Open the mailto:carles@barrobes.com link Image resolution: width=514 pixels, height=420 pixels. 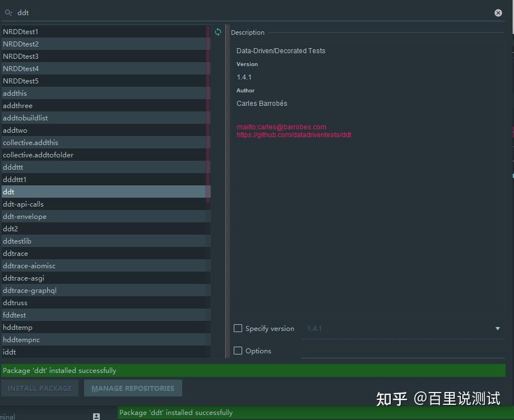[281, 127]
